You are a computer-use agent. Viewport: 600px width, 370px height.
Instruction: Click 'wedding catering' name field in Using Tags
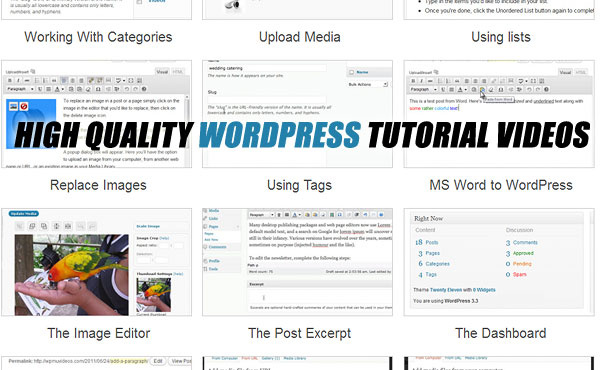click(267, 68)
